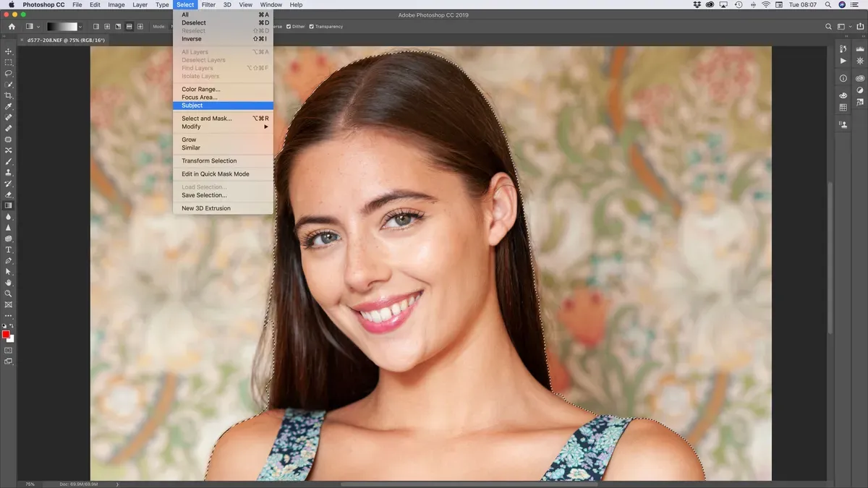Choose the Linear gradient style button

96,27
